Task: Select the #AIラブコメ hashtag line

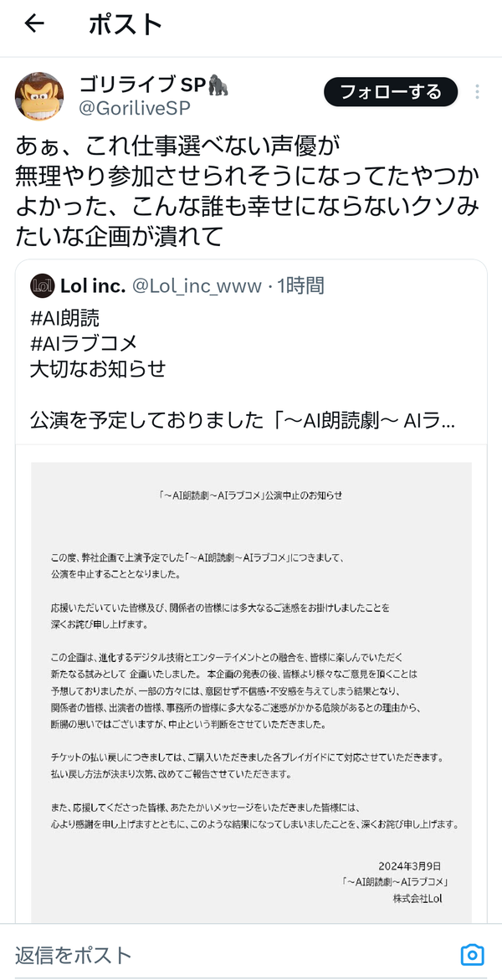Action: tap(83, 343)
